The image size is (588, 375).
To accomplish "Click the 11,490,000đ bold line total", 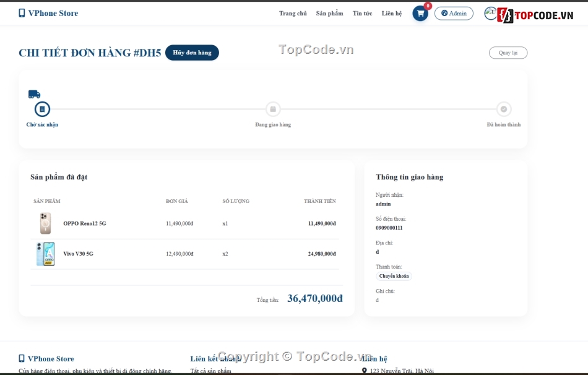I will (x=322, y=223).
